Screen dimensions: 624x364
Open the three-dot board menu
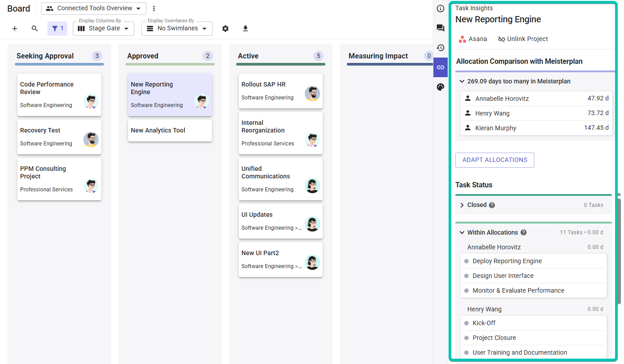[154, 8]
